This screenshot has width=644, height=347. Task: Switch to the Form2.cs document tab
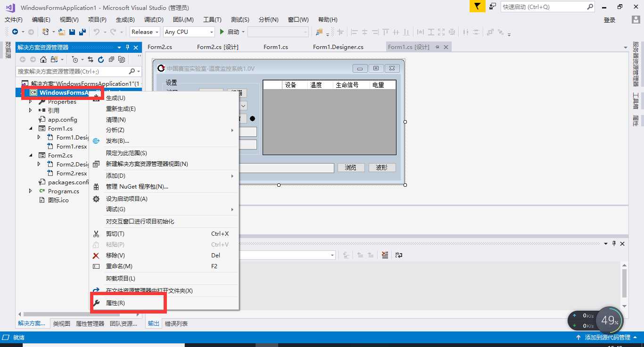tap(160, 47)
